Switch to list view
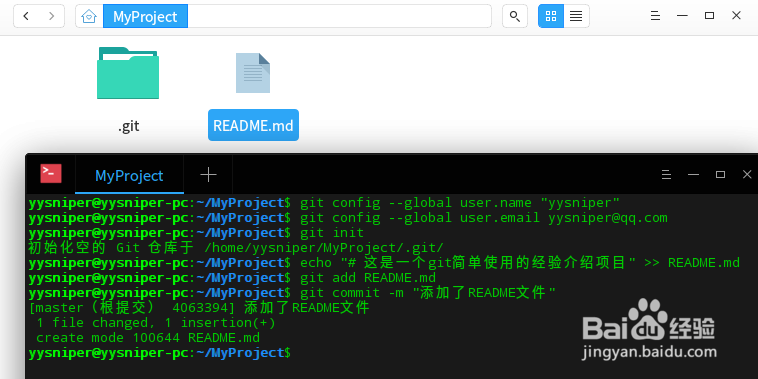758x379 pixels. (576, 16)
